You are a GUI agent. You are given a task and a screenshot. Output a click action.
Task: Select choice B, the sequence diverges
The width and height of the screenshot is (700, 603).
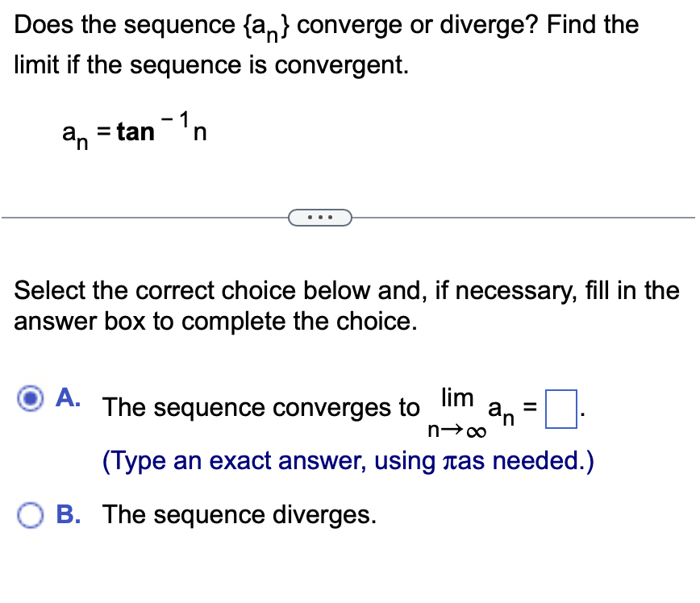pyautogui.click(x=30, y=516)
